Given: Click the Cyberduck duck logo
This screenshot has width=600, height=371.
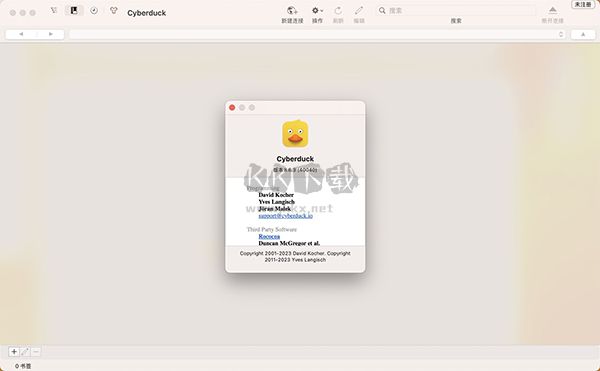Looking at the screenshot, I should pos(295,133).
